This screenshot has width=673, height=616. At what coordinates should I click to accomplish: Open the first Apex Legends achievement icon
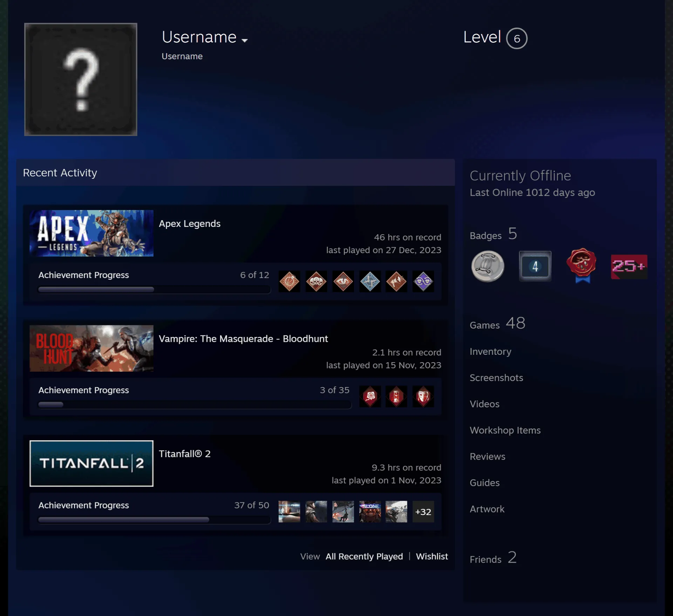click(x=289, y=281)
